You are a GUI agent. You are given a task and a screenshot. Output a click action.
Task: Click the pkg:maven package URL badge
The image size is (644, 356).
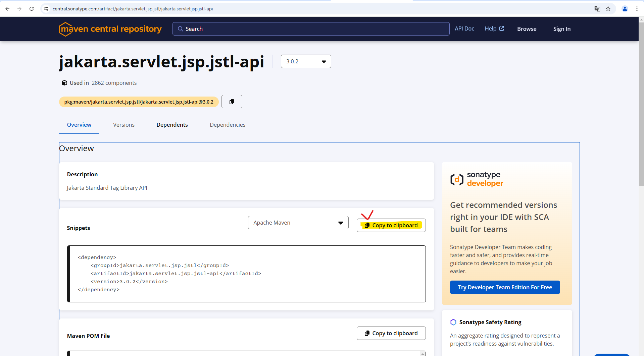(x=139, y=102)
